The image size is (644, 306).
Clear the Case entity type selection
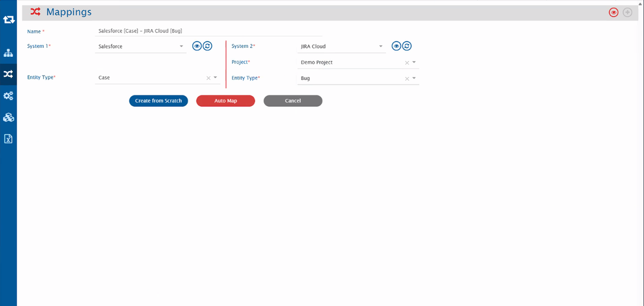tap(208, 77)
